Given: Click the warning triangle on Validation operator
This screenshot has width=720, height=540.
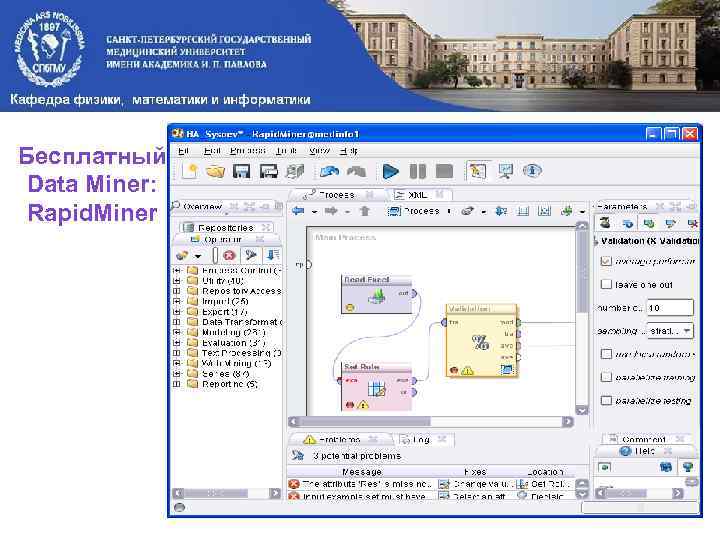Looking at the screenshot, I should point(467,371).
